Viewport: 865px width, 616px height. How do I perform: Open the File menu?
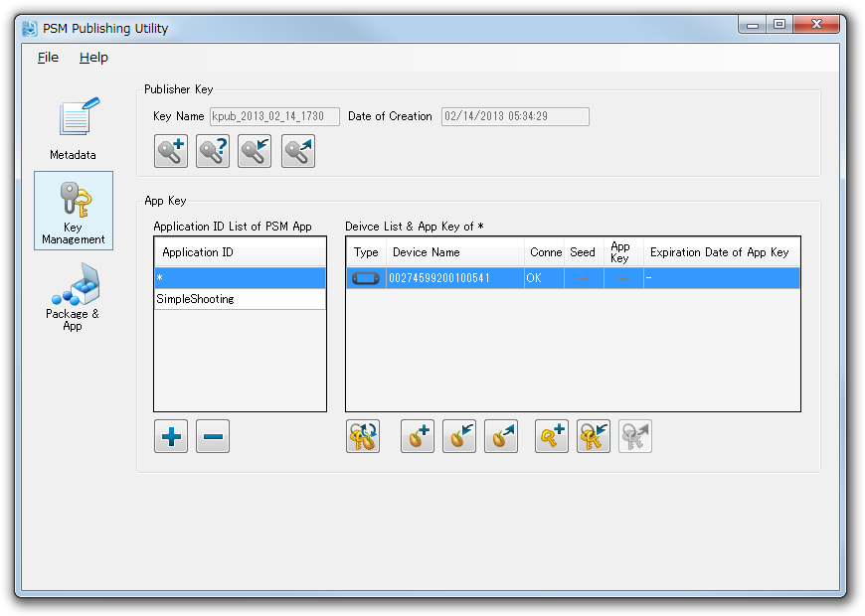click(x=48, y=58)
